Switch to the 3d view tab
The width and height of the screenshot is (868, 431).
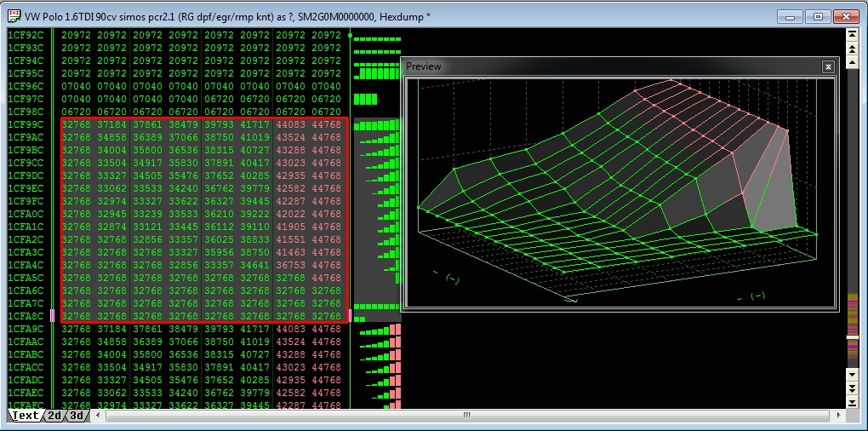(x=77, y=416)
